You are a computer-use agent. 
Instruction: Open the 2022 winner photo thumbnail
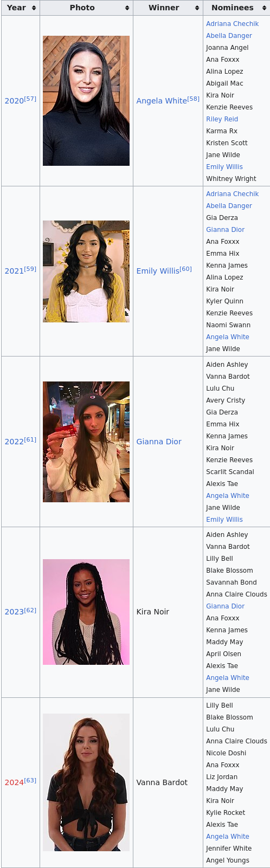click(x=86, y=442)
